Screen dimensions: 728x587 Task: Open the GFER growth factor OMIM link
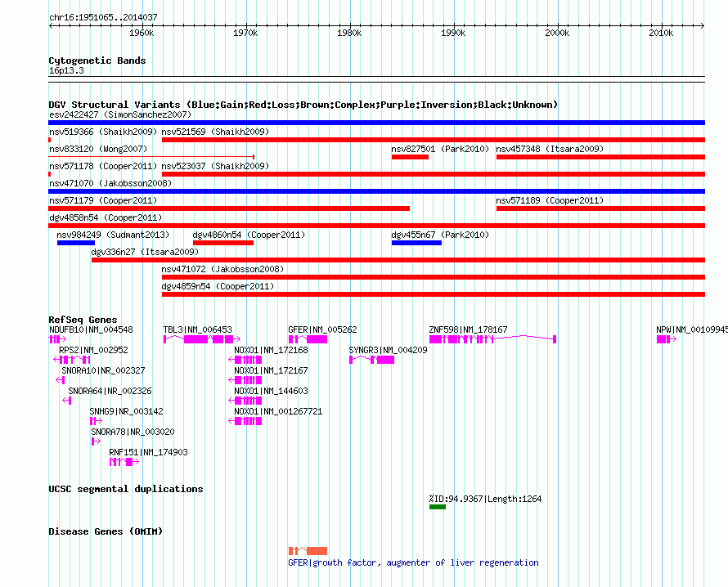[x=413, y=562]
